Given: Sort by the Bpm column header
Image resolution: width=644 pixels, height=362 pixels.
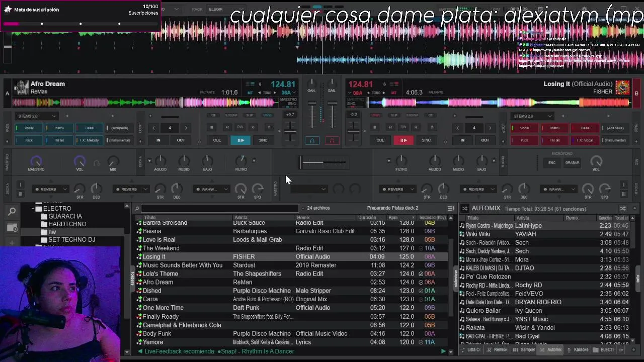Looking at the screenshot, I should [401, 218].
